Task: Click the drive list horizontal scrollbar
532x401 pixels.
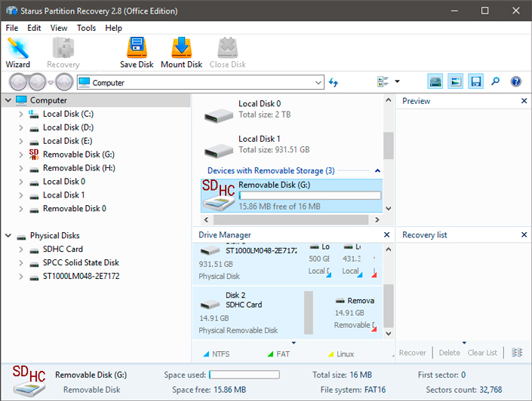Action: pos(291,219)
